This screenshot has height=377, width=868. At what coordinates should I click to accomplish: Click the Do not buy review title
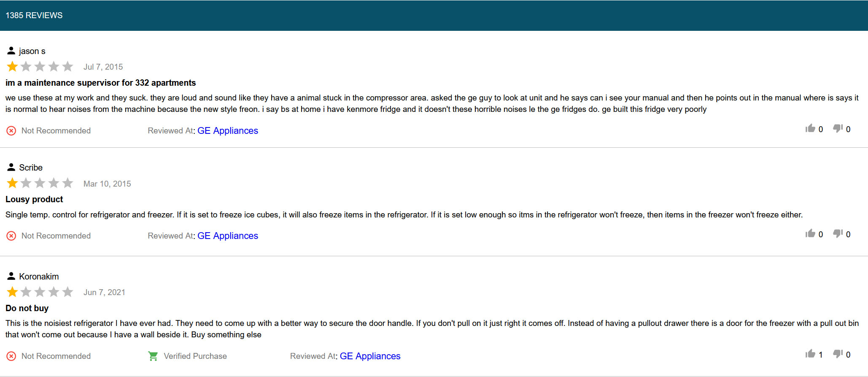[x=27, y=308]
